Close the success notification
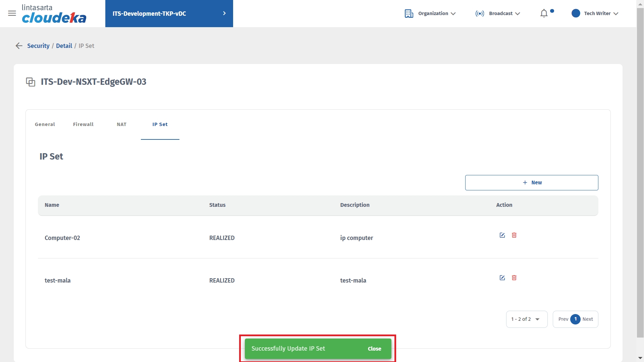644x362 pixels. [x=374, y=349]
